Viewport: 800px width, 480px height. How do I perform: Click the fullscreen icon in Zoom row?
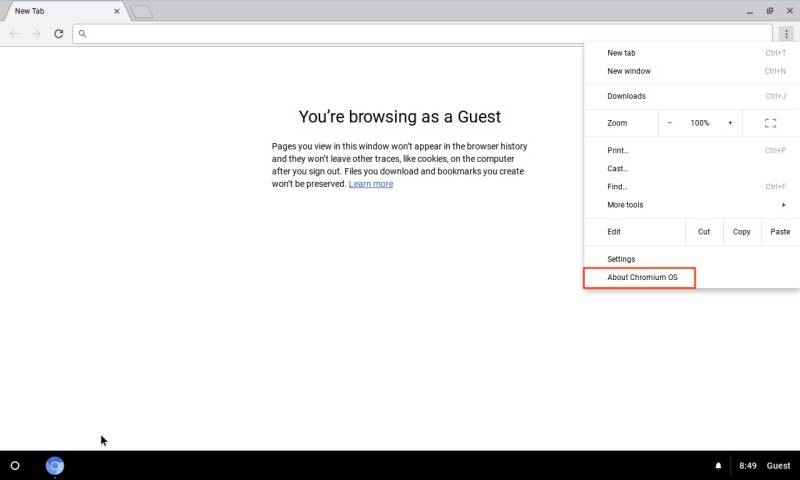pos(770,123)
